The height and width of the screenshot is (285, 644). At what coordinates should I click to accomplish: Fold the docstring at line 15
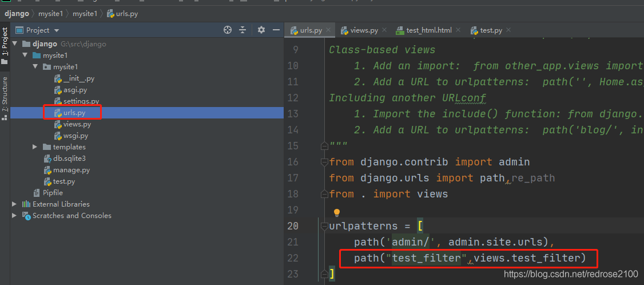coord(324,146)
